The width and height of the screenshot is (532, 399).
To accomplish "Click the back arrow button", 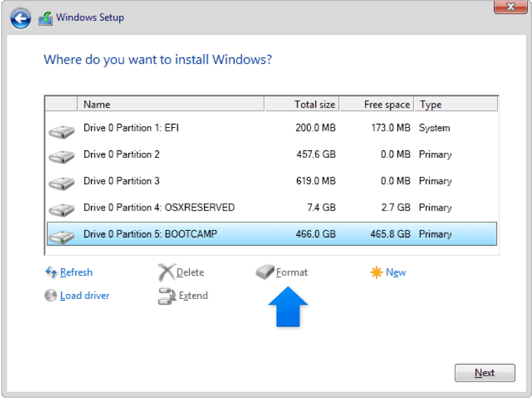I will 20,18.
